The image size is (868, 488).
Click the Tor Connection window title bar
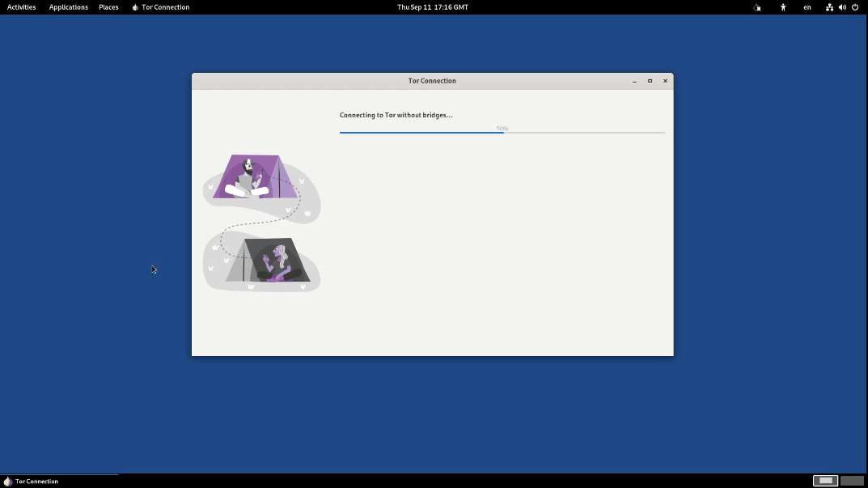point(432,81)
